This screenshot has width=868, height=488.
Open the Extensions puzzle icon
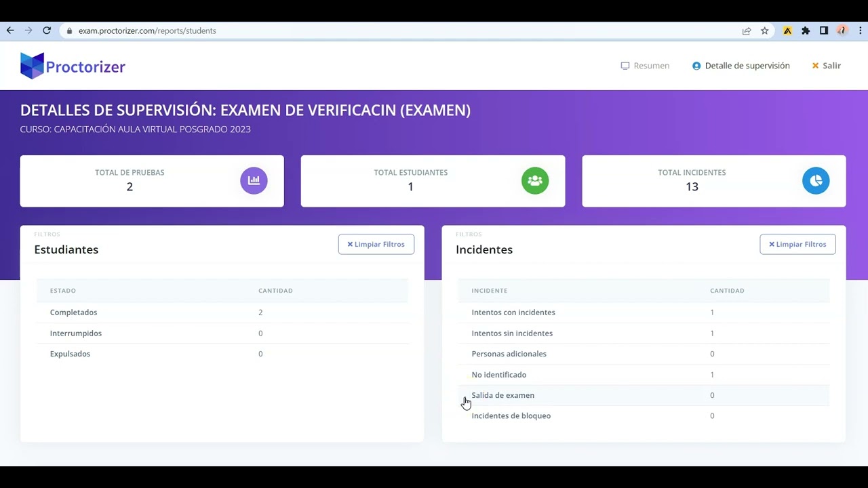pos(806,30)
